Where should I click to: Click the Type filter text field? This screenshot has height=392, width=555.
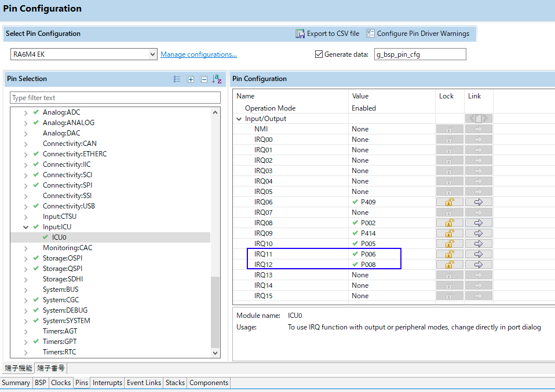pyautogui.click(x=115, y=98)
